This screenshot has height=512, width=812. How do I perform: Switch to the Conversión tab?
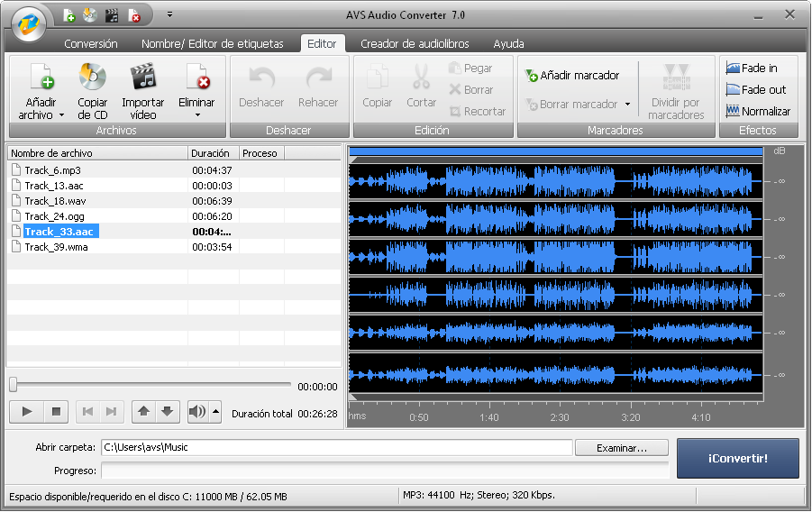(x=91, y=43)
